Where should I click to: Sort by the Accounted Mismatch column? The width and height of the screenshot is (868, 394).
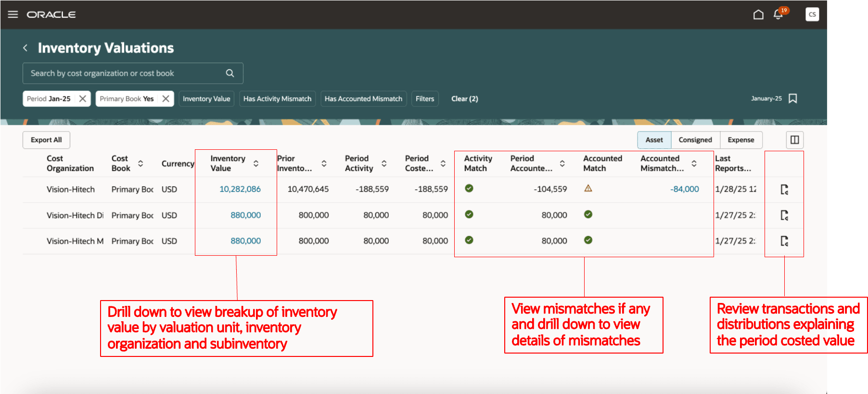coord(694,163)
